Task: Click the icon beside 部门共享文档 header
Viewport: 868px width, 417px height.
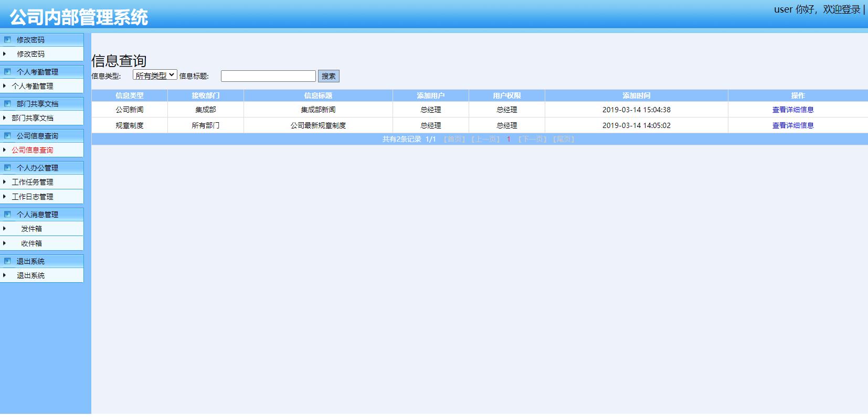Action: coord(7,103)
